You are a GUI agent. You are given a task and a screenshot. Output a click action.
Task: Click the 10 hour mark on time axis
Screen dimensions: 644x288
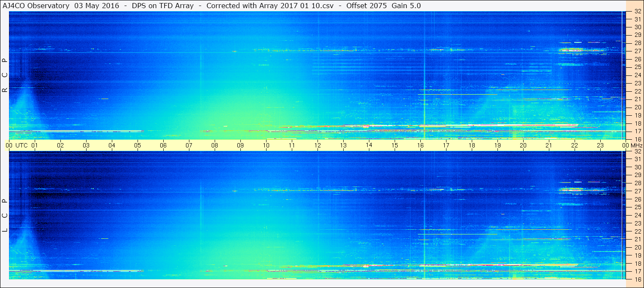point(266,145)
